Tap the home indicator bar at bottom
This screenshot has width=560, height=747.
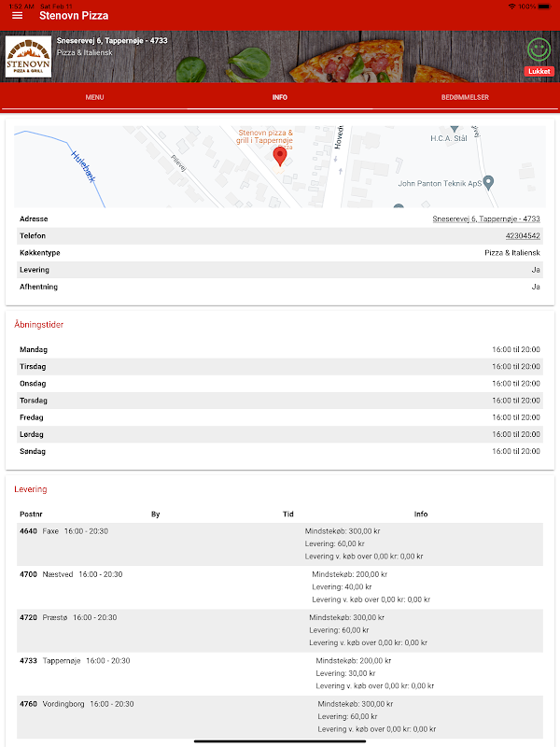click(x=280, y=741)
